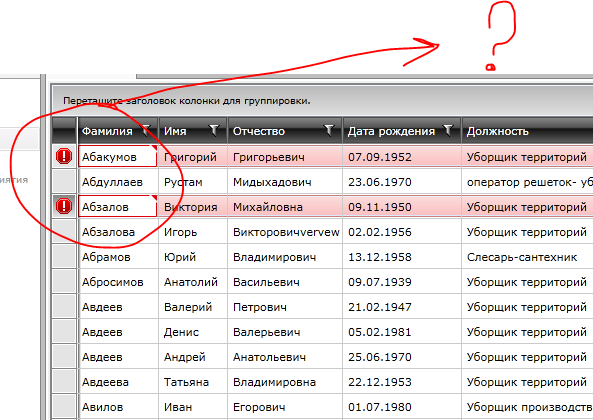This screenshot has height=420, width=593.
Task: Click the error icon on the Абзалов row
Action: point(64,206)
